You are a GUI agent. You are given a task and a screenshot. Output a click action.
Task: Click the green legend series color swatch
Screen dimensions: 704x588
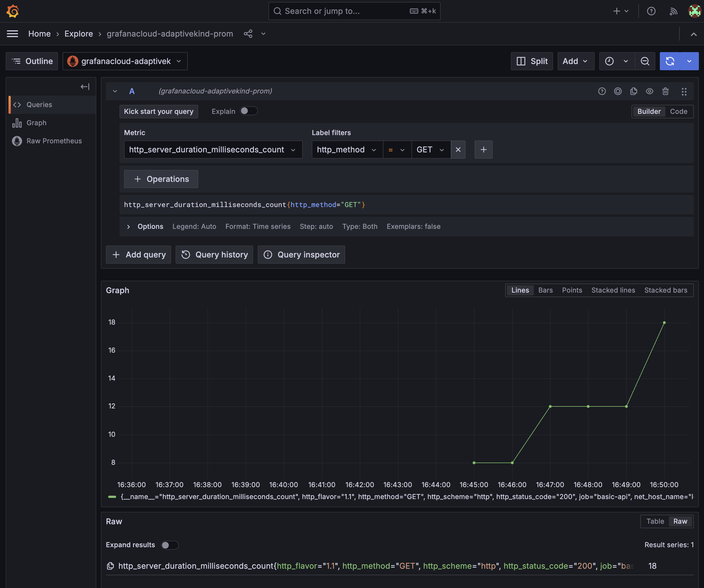112,497
